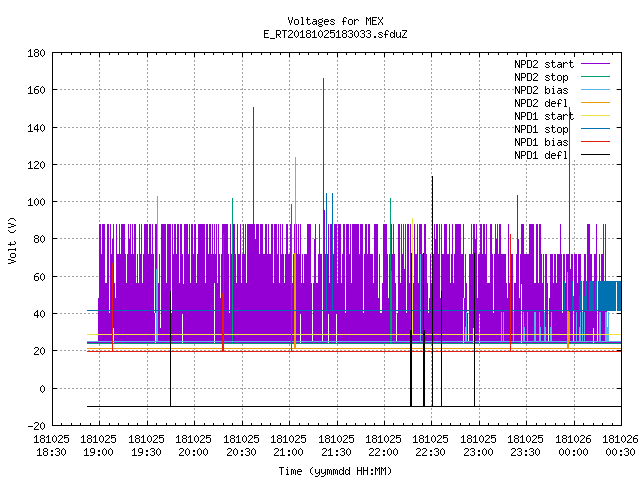Click y-axis tick value 40
This screenshot has height=480, width=640.
(x=39, y=314)
